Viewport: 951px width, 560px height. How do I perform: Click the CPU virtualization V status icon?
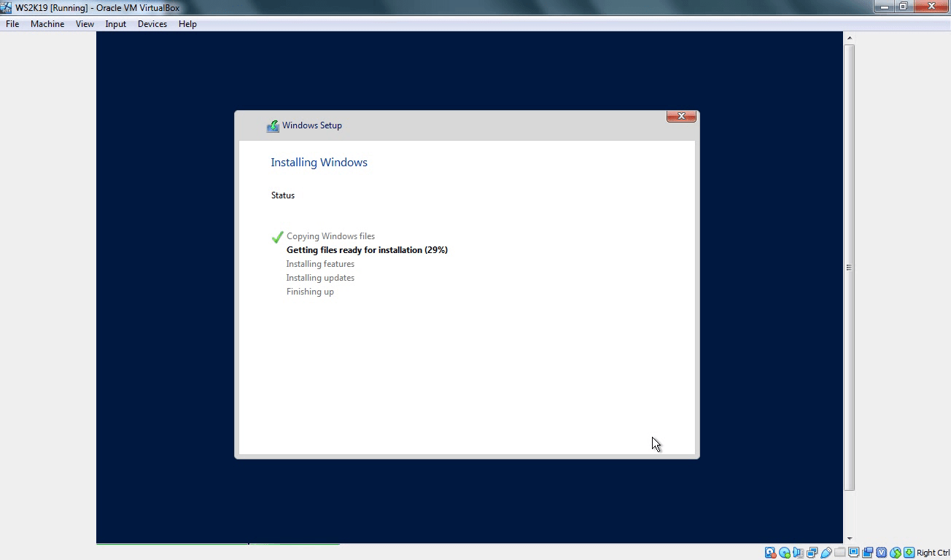pos(882,553)
